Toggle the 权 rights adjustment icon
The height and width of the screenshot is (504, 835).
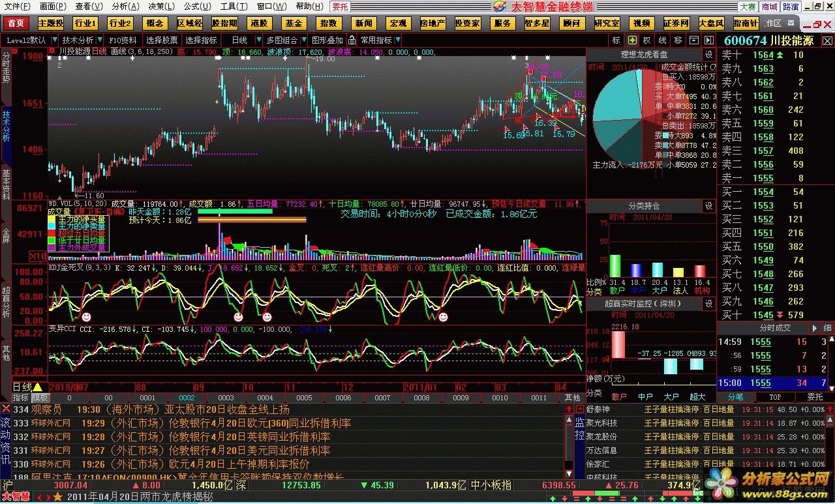(x=648, y=40)
